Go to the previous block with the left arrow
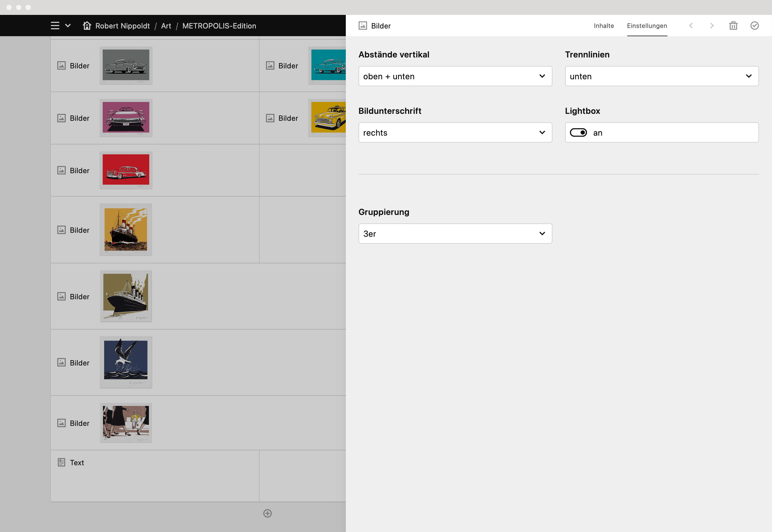772x532 pixels. coord(691,26)
